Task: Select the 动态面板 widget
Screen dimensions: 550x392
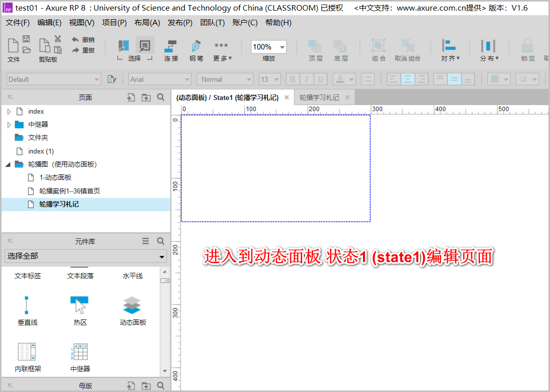Action: pos(132,311)
